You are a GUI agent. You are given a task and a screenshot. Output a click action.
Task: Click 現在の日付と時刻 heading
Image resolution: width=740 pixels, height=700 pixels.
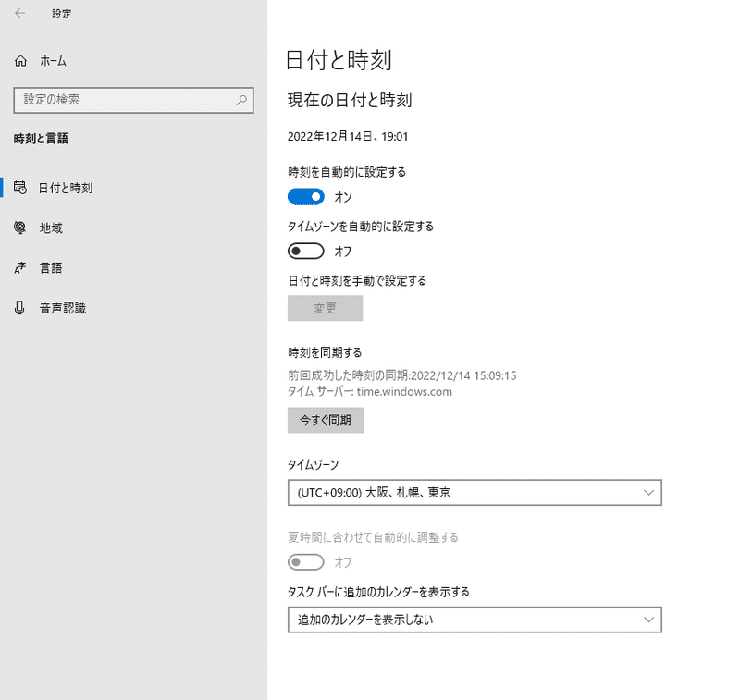tap(350, 100)
